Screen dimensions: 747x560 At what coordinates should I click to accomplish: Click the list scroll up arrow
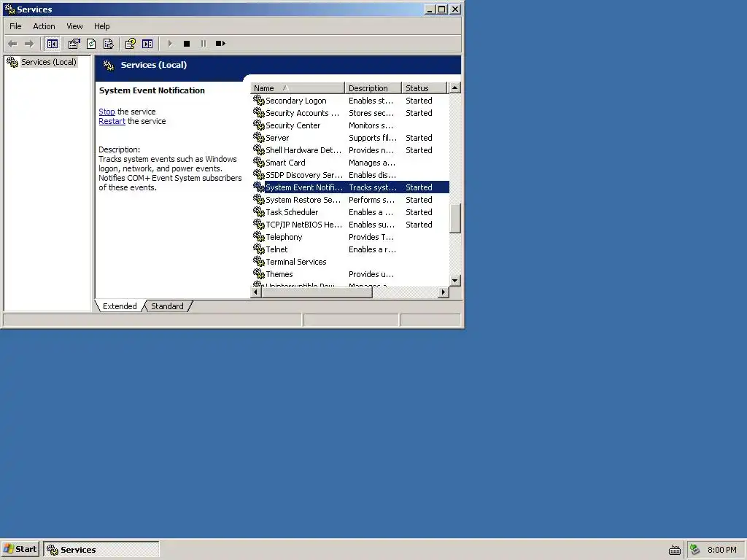[x=455, y=87]
